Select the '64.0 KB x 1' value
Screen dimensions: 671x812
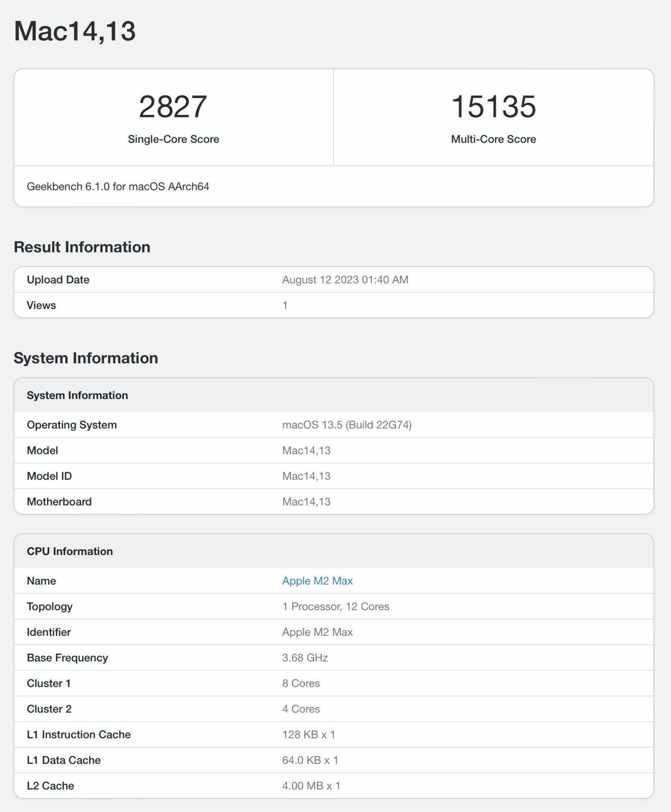coord(310,760)
